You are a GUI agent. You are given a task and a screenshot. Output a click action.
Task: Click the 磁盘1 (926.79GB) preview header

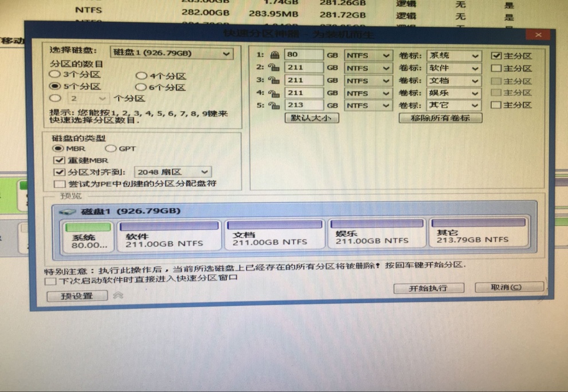tap(131, 211)
